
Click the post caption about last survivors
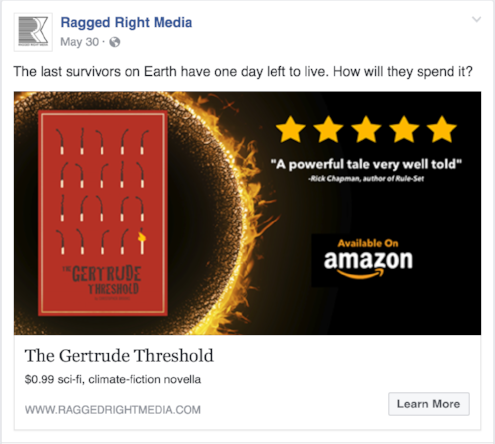click(x=243, y=72)
